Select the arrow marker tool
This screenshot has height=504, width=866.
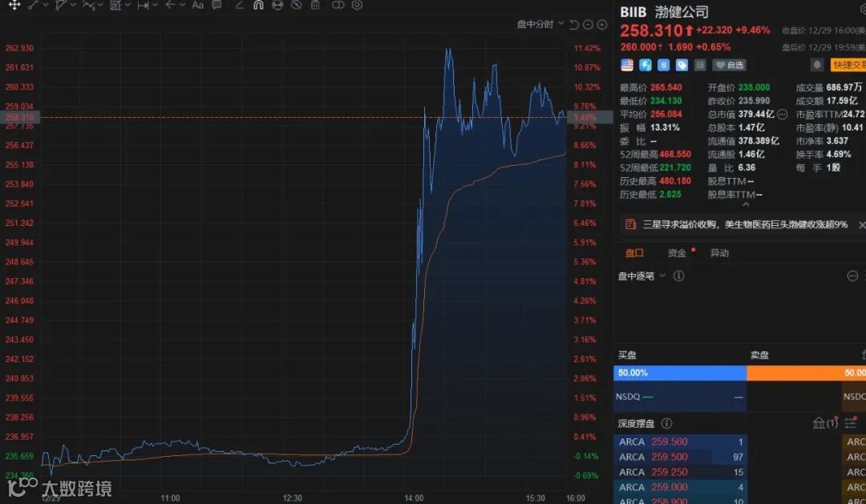coord(170,5)
